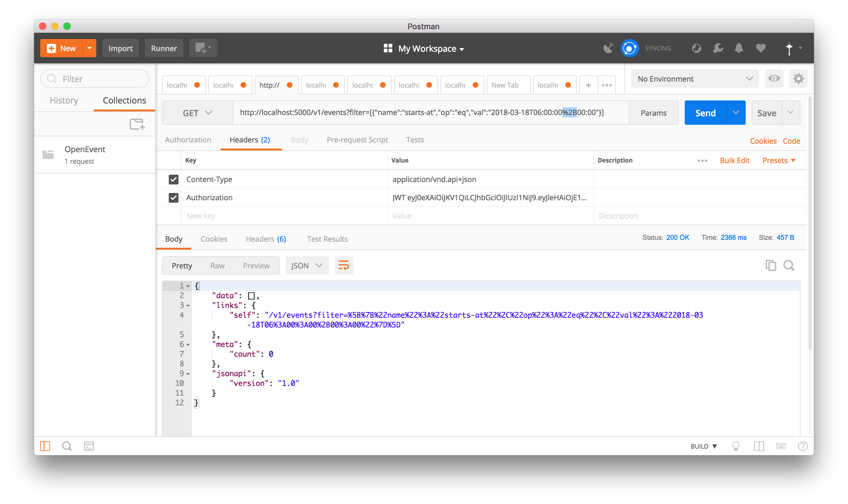Open the request Tests tab
This screenshot has height=504, width=848.
click(415, 140)
